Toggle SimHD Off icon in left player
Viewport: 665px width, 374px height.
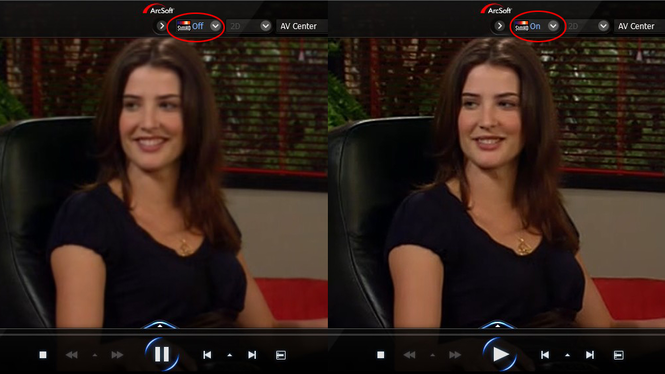pyautogui.click(x=184, y=26)
